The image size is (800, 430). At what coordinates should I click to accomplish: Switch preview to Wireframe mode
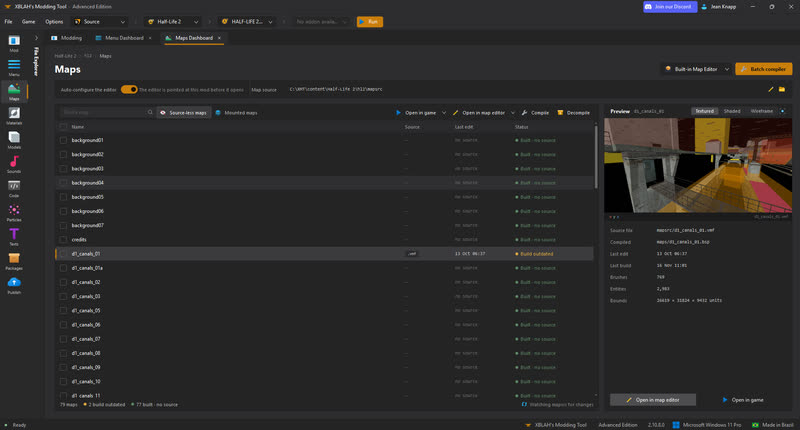762,111
